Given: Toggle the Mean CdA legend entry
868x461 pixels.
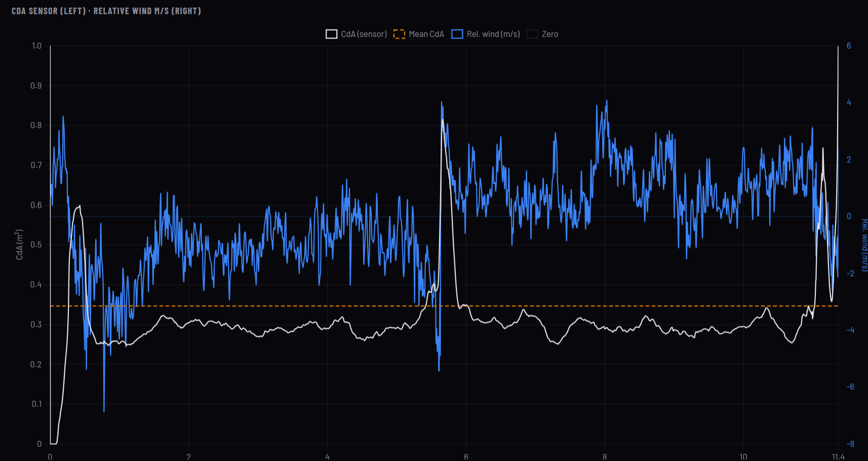Looking at the screenshot, I should click(x=419, y=34).
